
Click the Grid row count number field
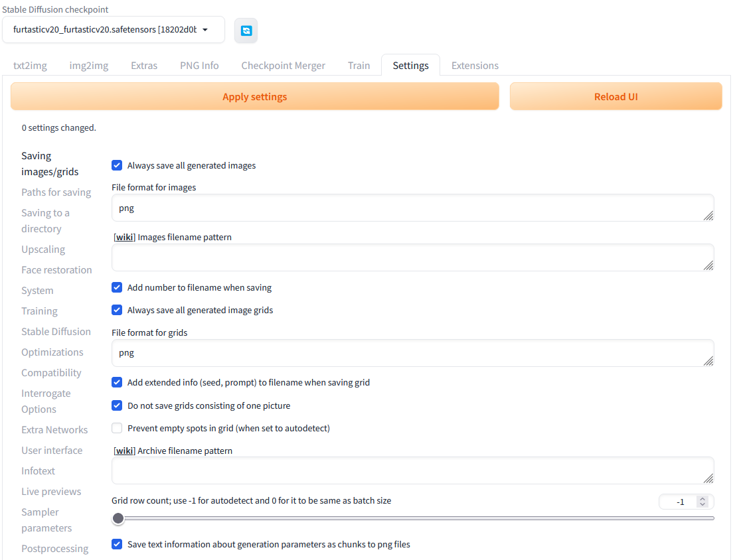[x=680, y=502]
